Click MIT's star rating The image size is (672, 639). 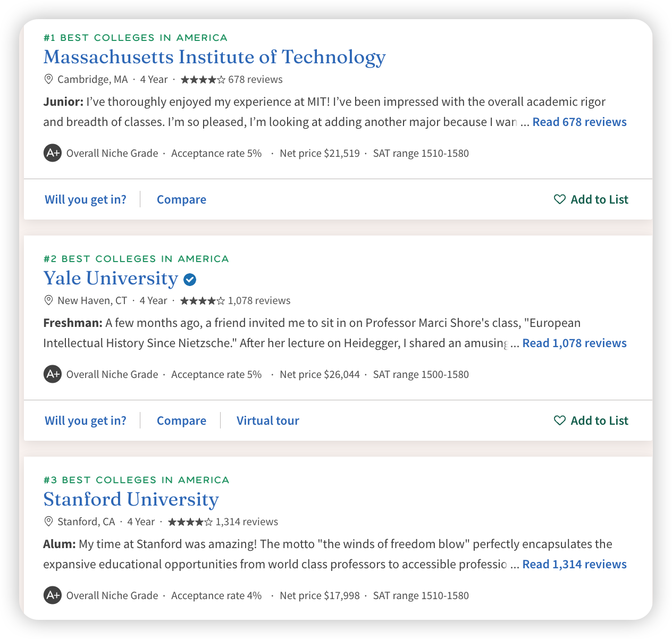pos(203,80)
